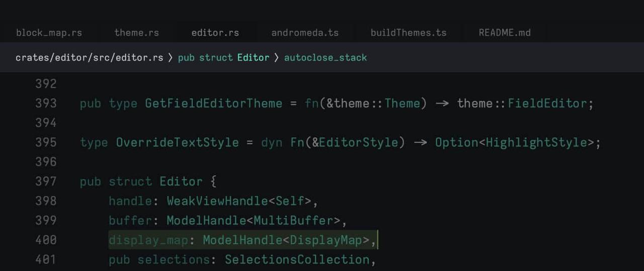Click the 'pub struct Editor' breadcrumb
Viewport: 644px width, 271px height.
(x=223, y=57)
